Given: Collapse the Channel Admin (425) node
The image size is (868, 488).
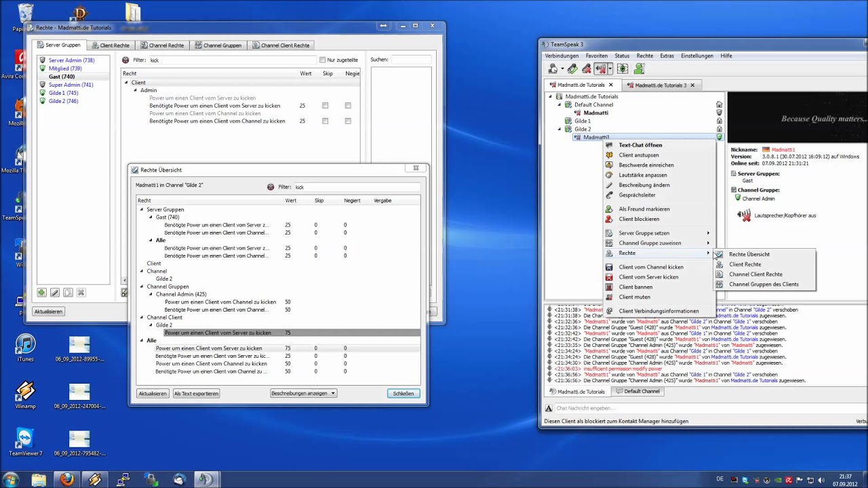Looking at the screenshot, I should click(151, 294).
